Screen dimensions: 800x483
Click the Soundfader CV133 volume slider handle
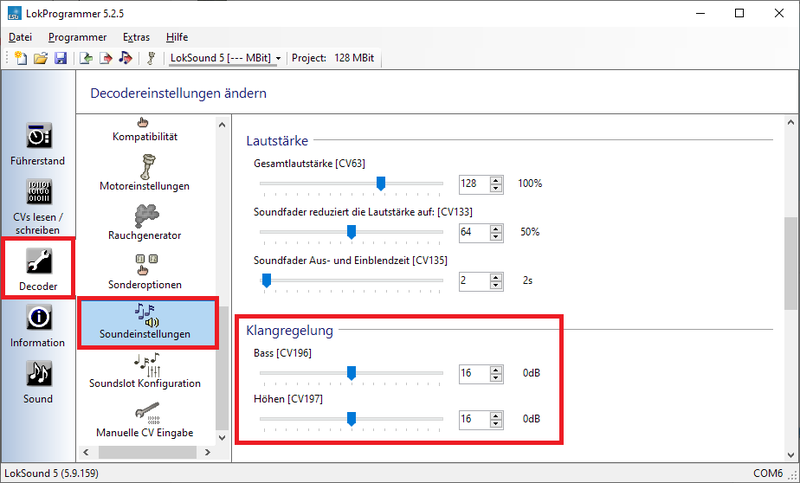coord(351,232)
